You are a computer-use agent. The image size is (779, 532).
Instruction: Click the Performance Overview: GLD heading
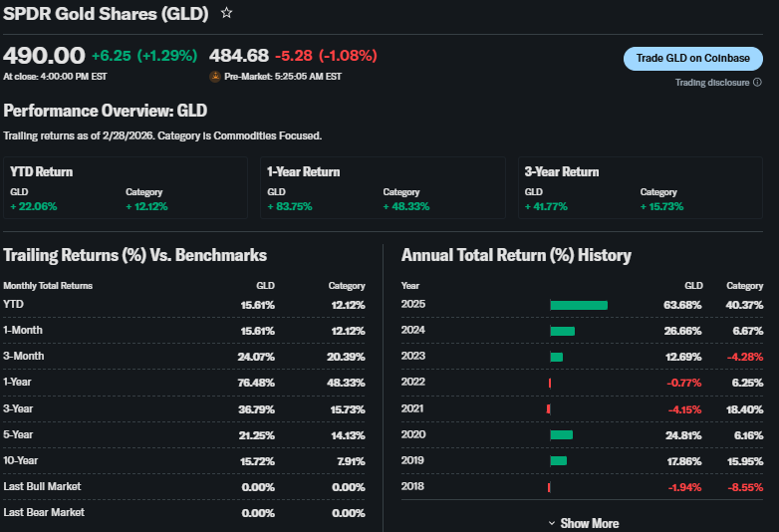[105, 111]
